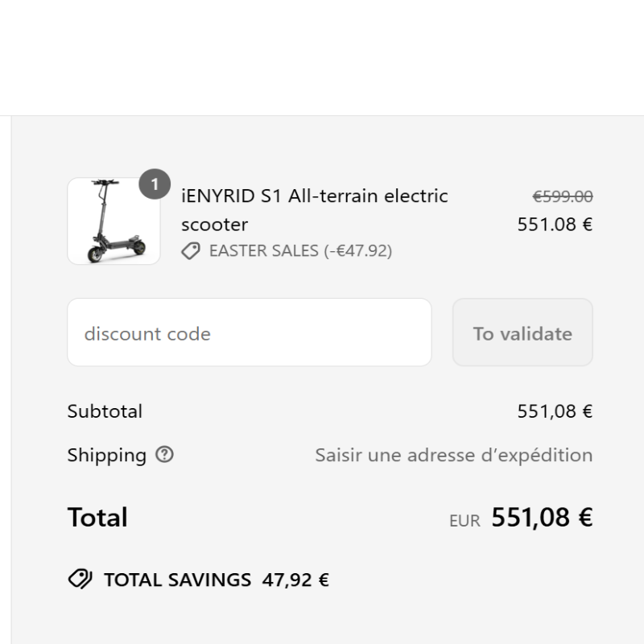The width and height of the screenshot is (644, 644).
Task: Click the Total label
Action: pos(97,517)
